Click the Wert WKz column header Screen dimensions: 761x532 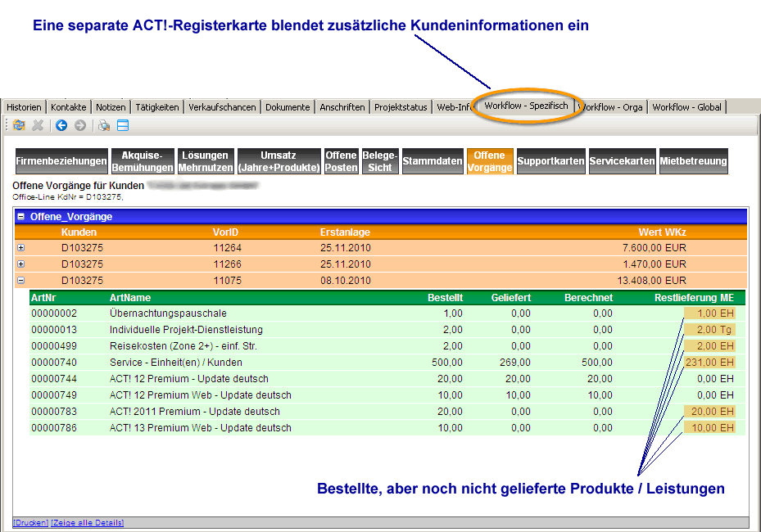(662, 232)
